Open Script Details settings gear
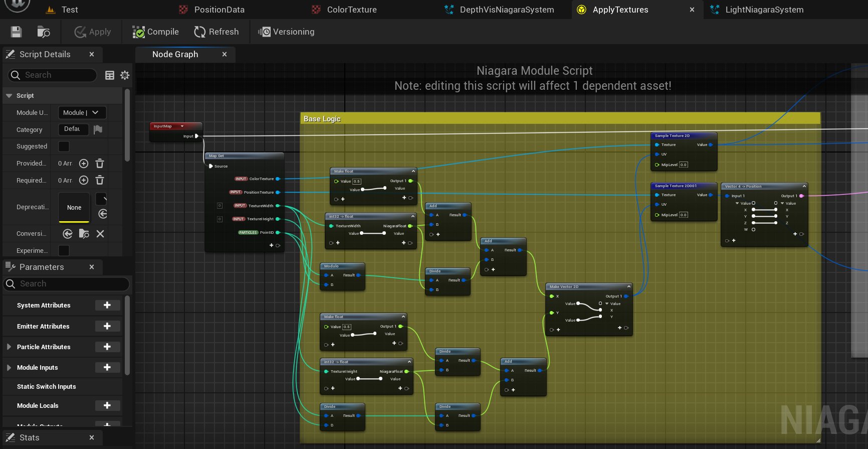 tap(125, 75)
